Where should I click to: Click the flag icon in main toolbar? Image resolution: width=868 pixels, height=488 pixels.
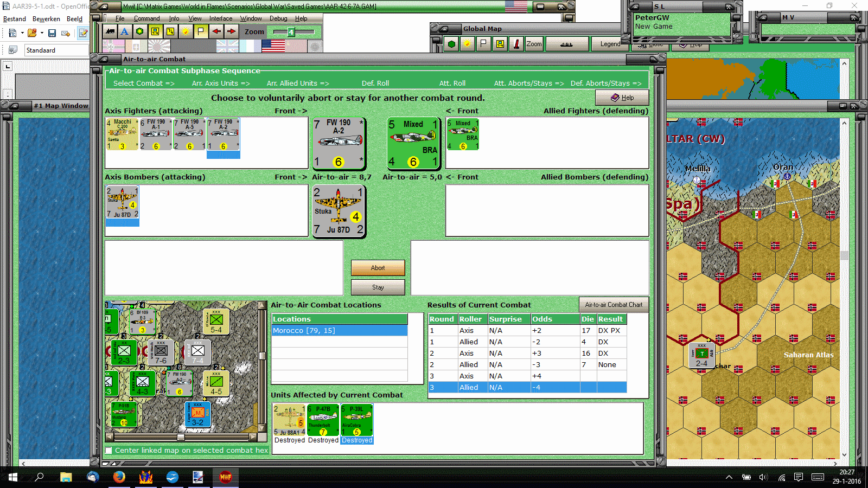tap(201, 31)
